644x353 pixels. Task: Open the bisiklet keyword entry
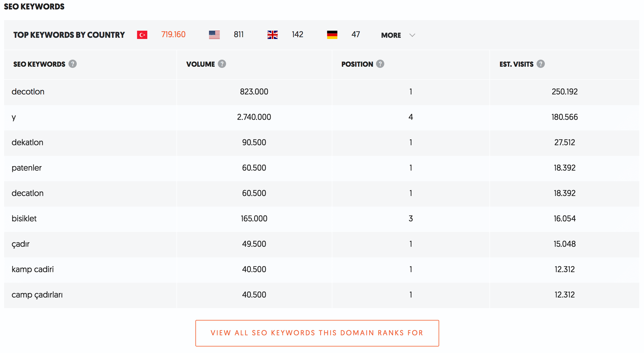(24, 218)
